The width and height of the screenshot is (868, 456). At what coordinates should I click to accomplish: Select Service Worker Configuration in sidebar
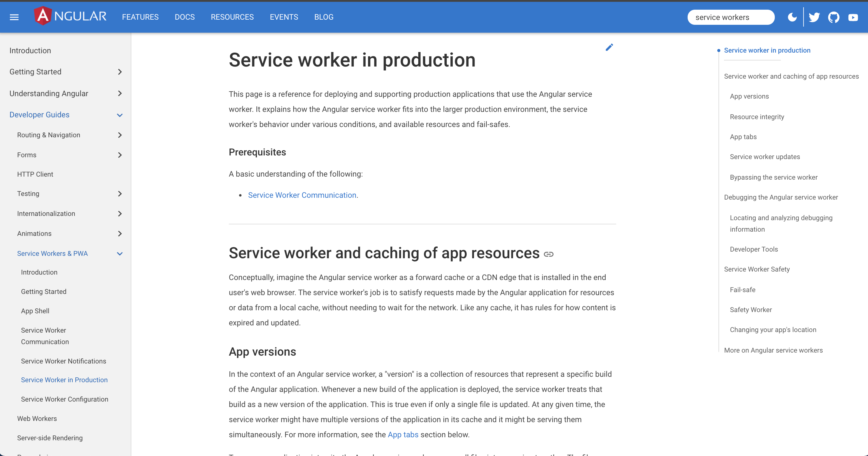[x=64, y=399]
